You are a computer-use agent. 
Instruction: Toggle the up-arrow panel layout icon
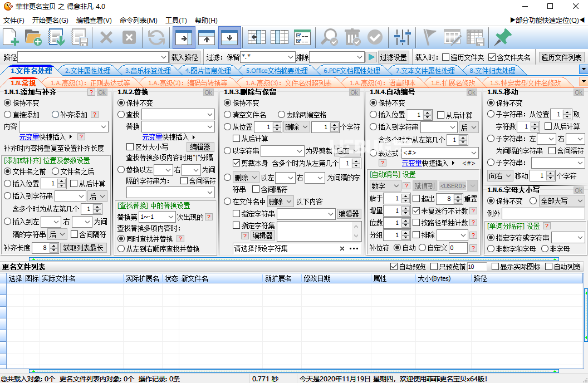[207, 37]
